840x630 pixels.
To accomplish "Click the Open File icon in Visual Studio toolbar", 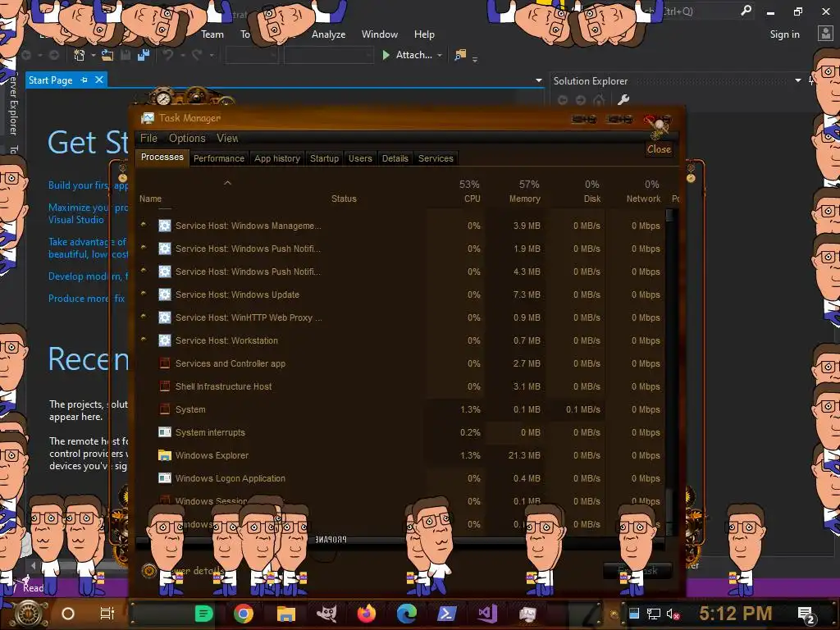I will [107, 55].
